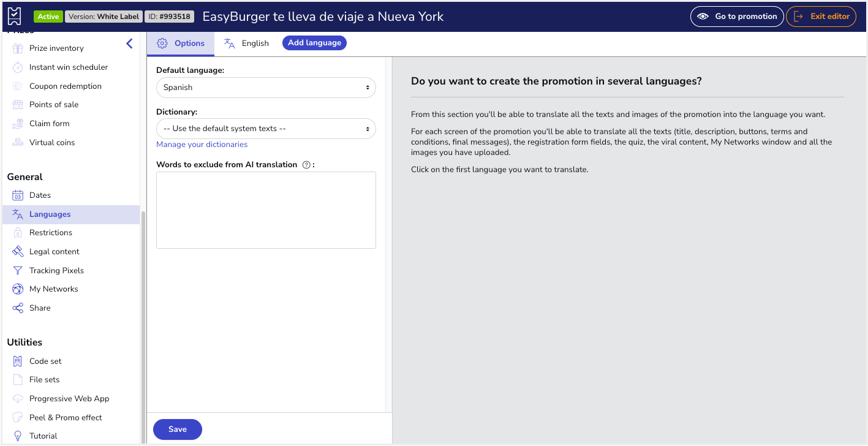Screen dimensions: 868x446
Task: Open the Default language dropdown
Action: click(266, 88)
